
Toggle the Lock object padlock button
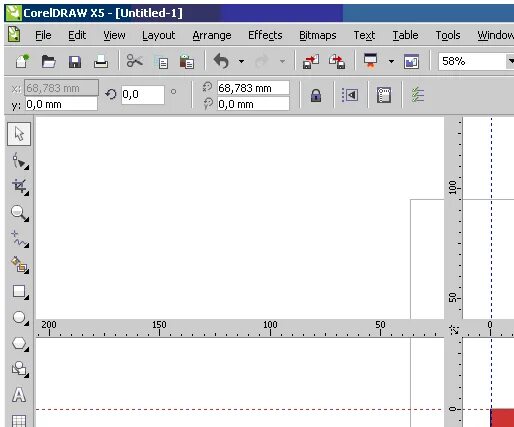(316, 95)
